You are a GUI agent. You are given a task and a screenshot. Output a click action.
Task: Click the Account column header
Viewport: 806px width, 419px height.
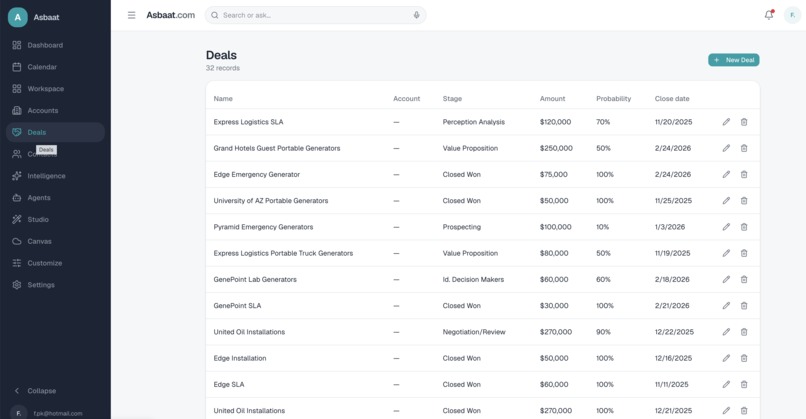406,99
